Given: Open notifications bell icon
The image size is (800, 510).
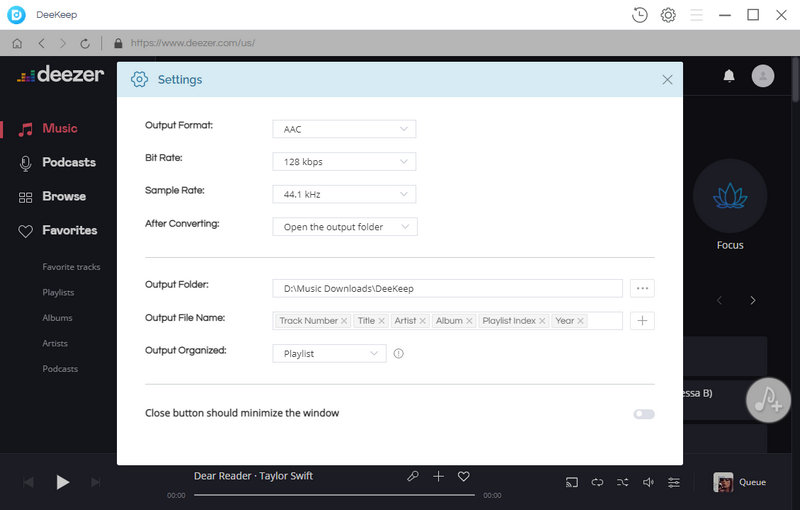Looking at the screenshot, I should [729, 76].
